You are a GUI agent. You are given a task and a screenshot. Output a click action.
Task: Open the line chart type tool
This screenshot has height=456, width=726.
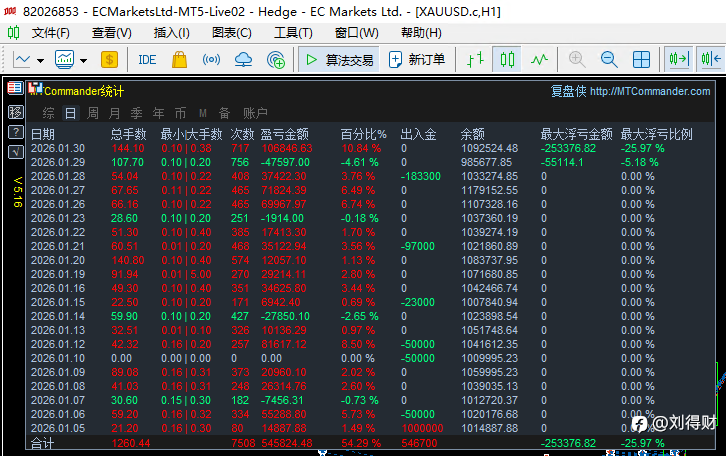[x=22, y=60]
